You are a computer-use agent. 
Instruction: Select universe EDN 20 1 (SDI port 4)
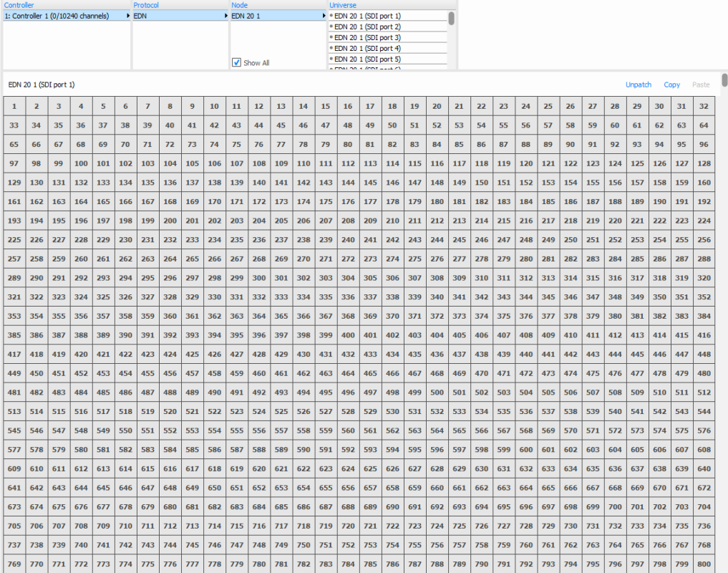pos(388,48)
